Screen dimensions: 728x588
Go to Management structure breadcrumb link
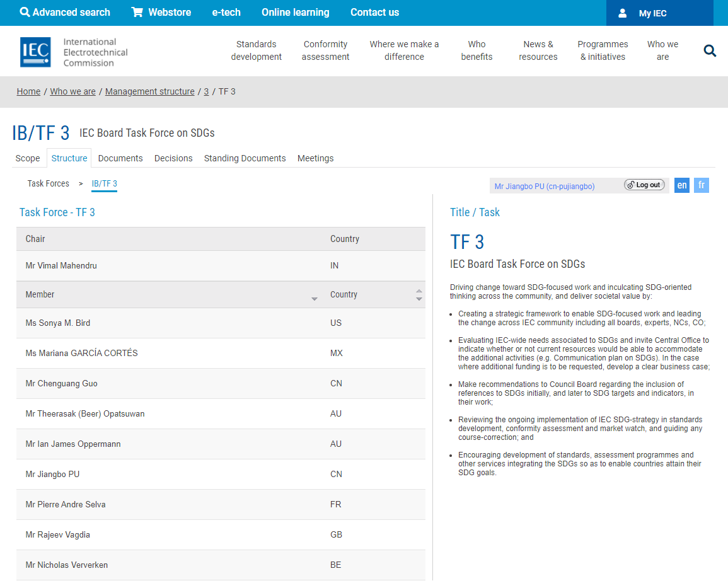[x=149, y=91]
